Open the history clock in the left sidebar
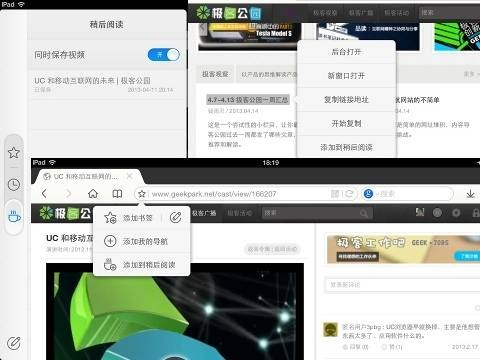 coord(14,185)
